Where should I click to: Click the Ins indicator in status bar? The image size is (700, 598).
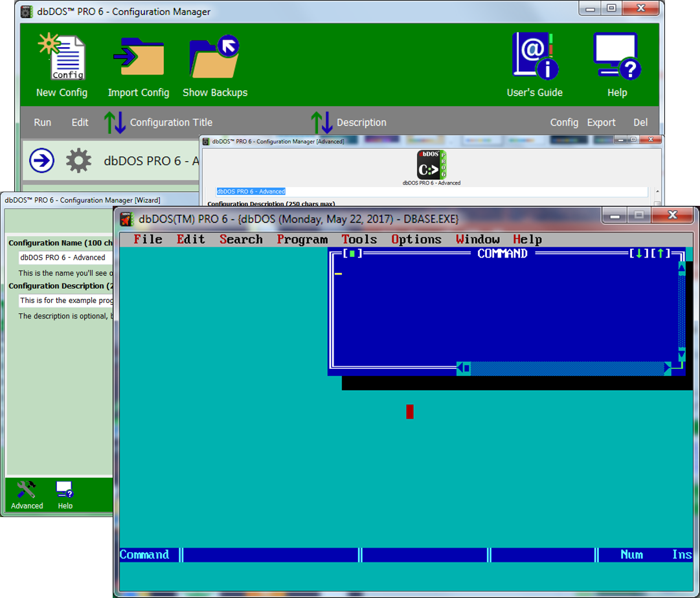point(682,554)
